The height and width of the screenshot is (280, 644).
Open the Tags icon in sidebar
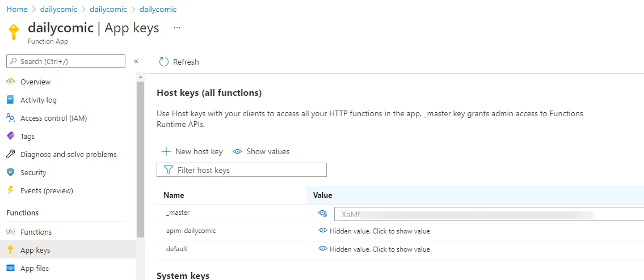(x=10, y=136)
